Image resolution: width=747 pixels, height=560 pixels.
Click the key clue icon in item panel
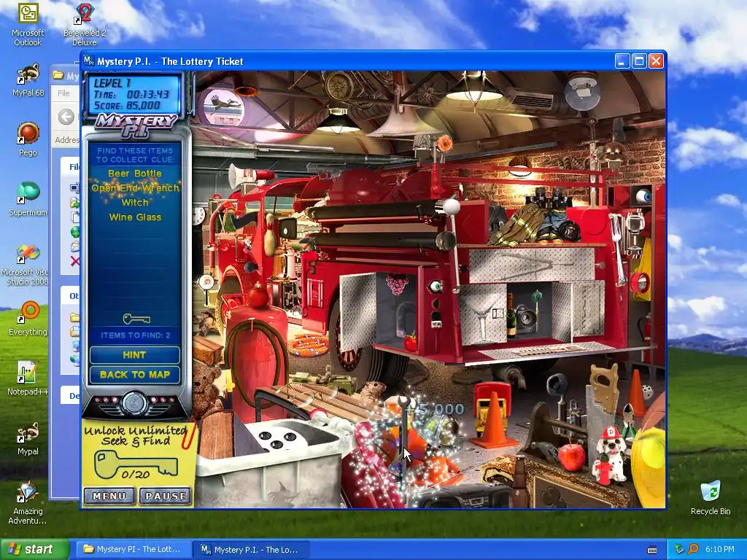click(x=136, y=319)
